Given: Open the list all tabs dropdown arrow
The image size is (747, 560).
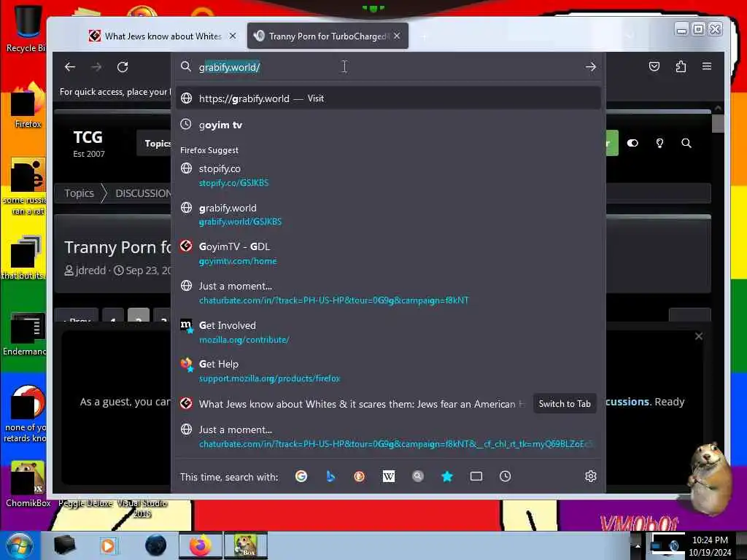Looking at the screenshot, I should coord(630,36).
